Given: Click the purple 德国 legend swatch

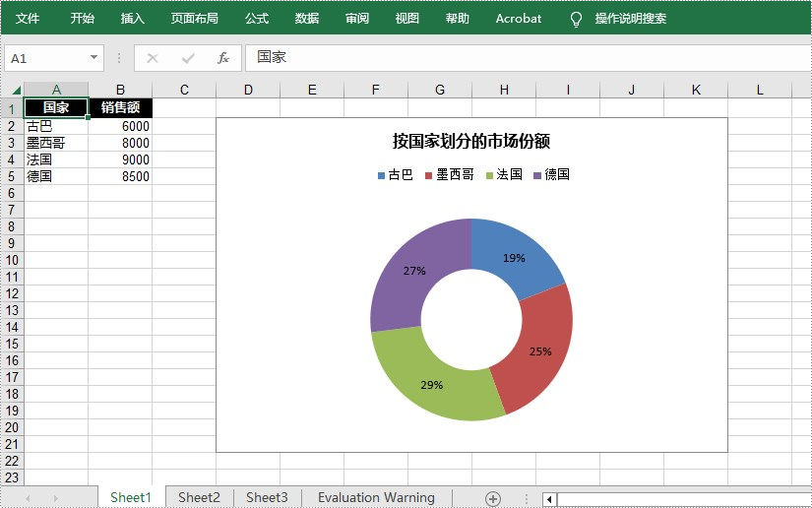Looking at the screenshot, I should pyautogui.click(x=537, y=175).
